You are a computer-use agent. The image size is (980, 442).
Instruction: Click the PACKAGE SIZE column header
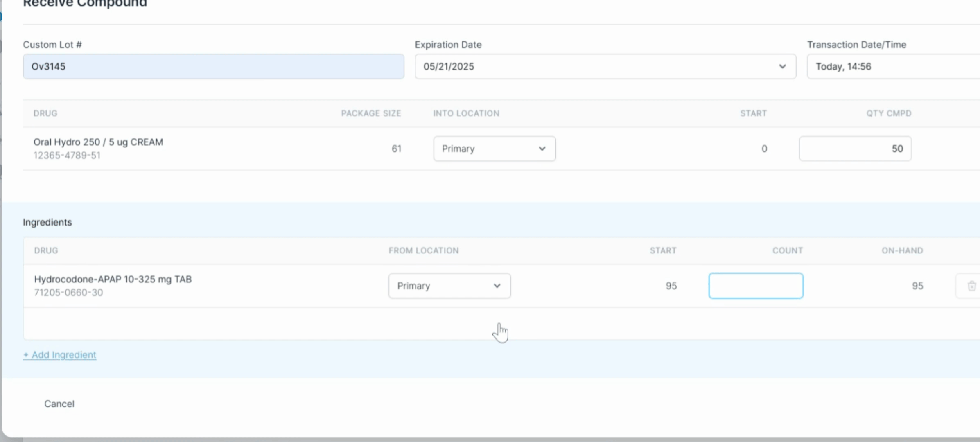(370, 113)
